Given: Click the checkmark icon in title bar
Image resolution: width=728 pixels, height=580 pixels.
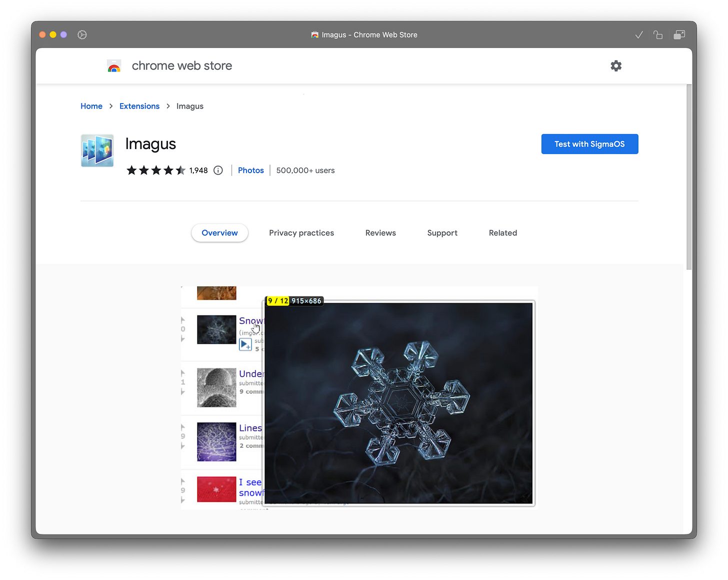Looking at the screenshot, I should pos(639,35).
